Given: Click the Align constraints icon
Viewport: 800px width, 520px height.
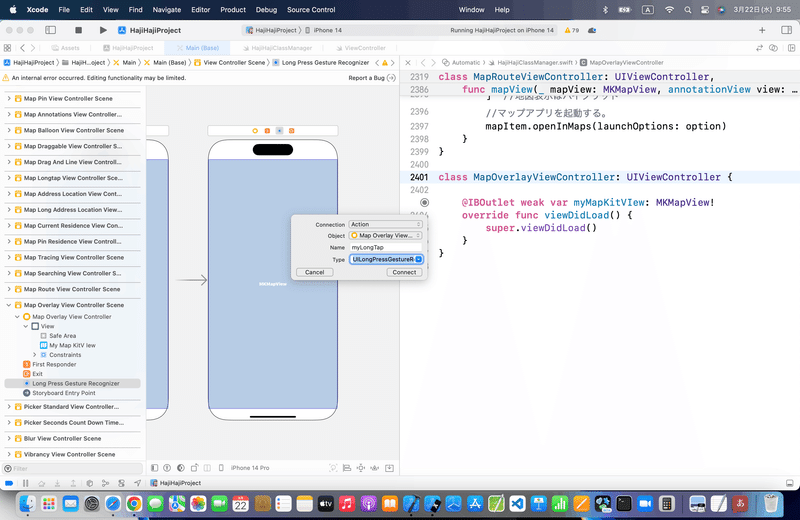Looking at the screenshot, I should (x=347, y=468).
